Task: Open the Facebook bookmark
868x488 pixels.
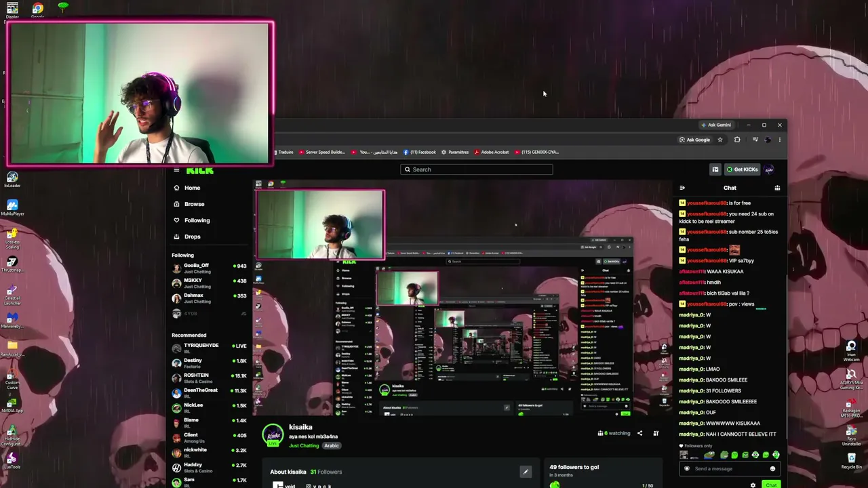Action: point(420,152)
